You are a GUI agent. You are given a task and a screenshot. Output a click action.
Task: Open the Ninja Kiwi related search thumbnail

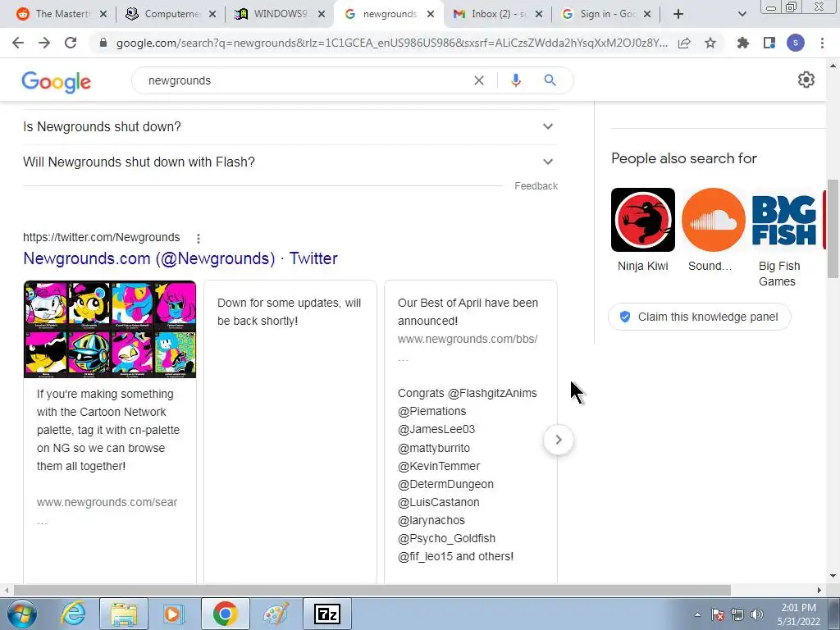(643, 220)
